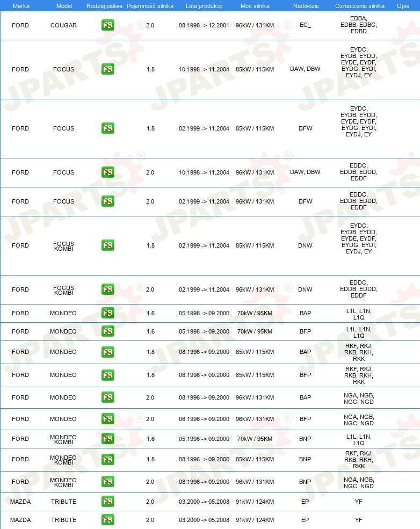Select 70kW / 95KM in Mondeo BAP row
This screenshot has width=420, height=529.
coord(255,313)
